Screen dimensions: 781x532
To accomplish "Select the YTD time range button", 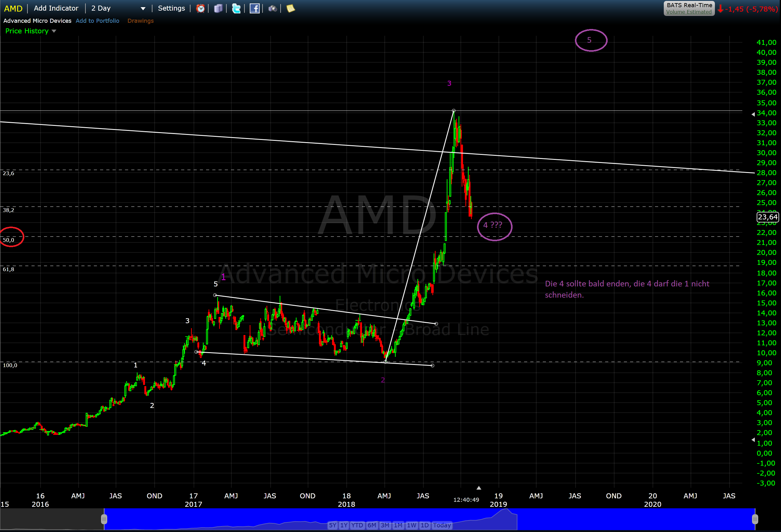I will click(x=357, y=525).
